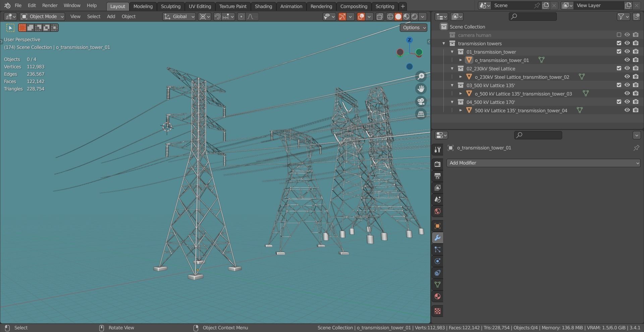Enable the camera human collection checkbox

click(619, 35)
